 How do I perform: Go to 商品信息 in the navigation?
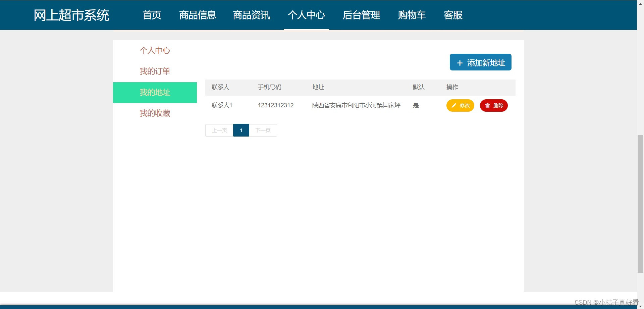point(198,15)
